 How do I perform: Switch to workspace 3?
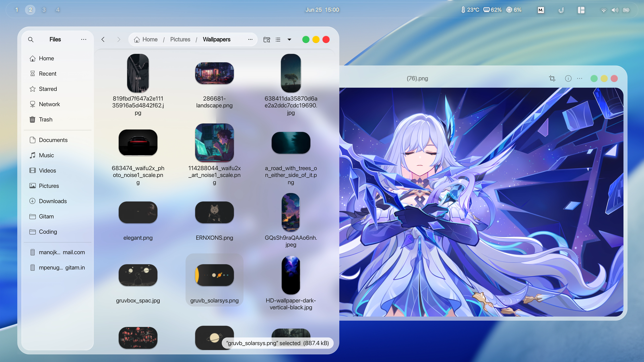click(x=44, y=10)
